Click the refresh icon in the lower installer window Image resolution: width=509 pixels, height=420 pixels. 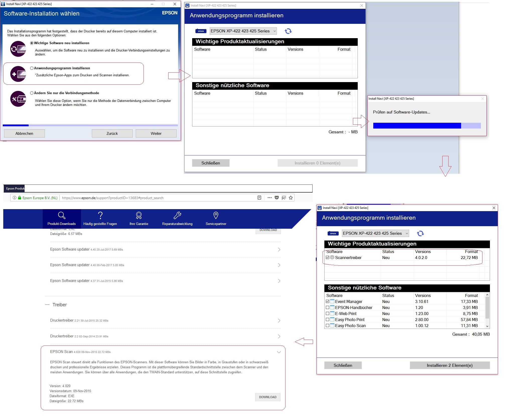[x=420, y=233]
